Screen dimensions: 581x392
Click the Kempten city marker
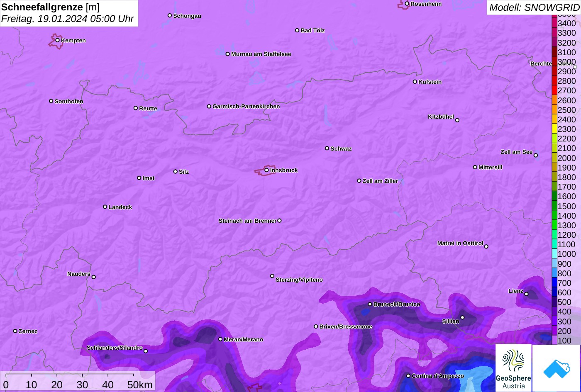tap(57, 40)
